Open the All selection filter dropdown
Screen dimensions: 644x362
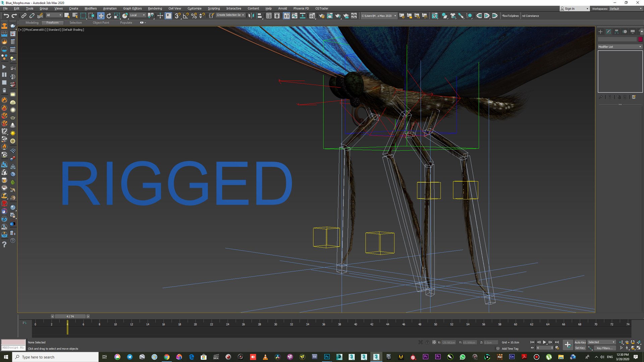(x=54, y=15)
